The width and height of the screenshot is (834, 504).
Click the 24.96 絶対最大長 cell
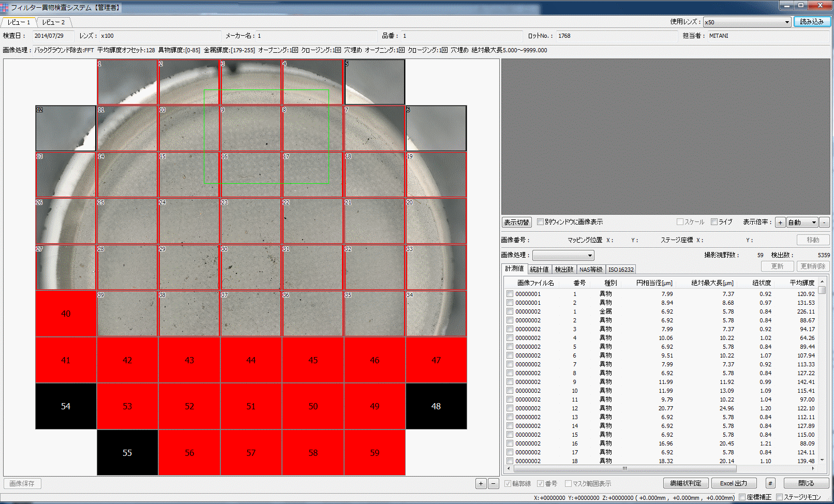point(726,408)
